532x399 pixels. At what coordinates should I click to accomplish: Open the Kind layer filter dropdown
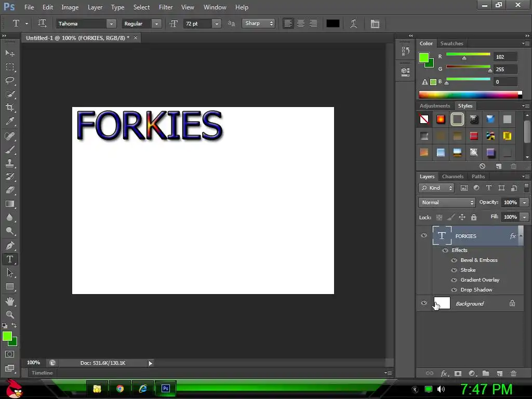point(436,188)
